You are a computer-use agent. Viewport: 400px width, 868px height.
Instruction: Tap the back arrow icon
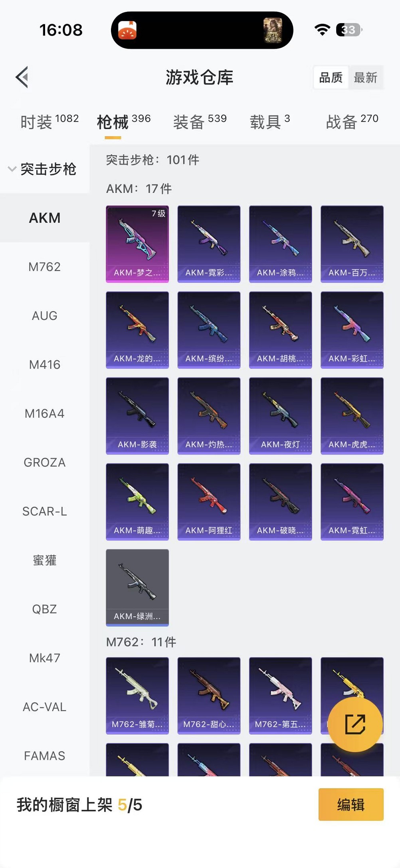pyautogui.click(x=22, y=77)
